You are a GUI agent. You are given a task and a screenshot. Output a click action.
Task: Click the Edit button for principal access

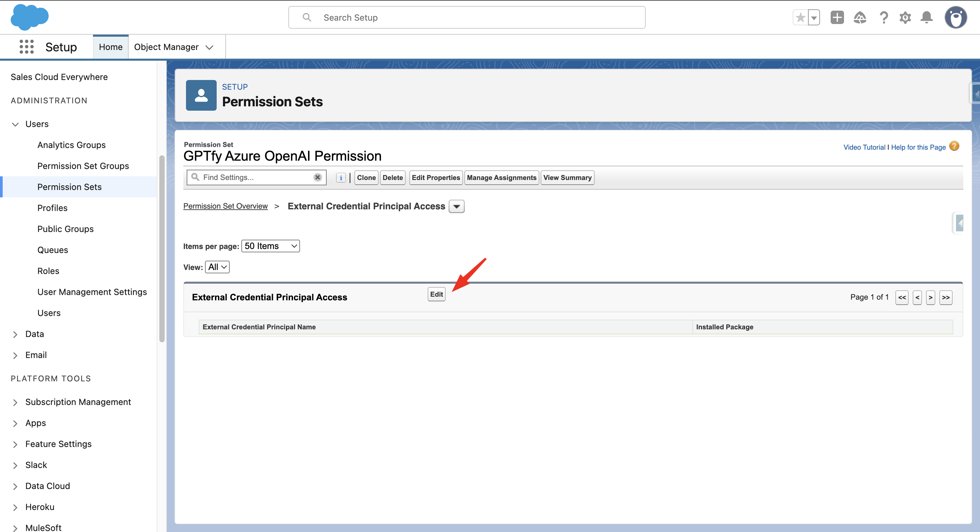[436, 294]
